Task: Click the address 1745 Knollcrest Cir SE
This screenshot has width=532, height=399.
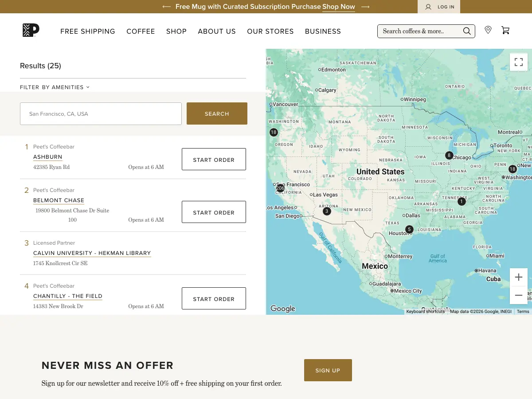Action: [60, 263]
